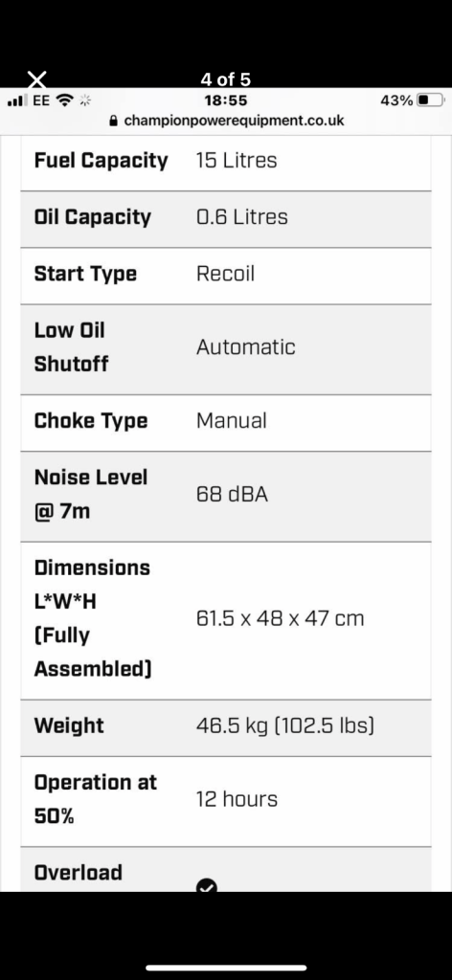The width and height of the screenshot is (452, 980).
Task: Tap the 4 of 5 image counter
Action: point(226,79)
